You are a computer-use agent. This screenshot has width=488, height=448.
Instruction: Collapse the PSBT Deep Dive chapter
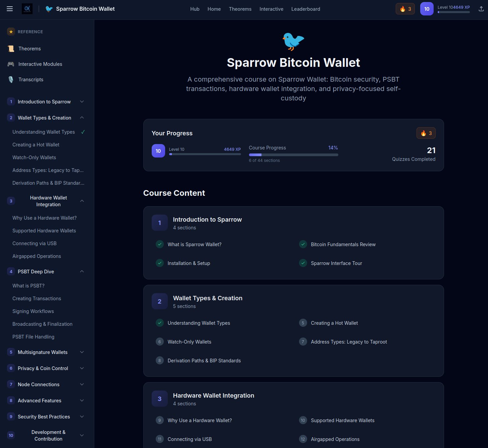[82, 272]
